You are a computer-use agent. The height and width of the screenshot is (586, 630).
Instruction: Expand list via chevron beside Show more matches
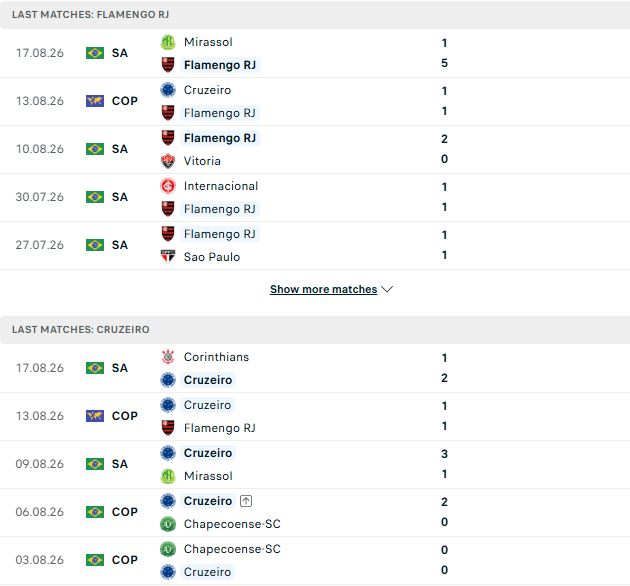pyautogui.click(x=387, y=289)
